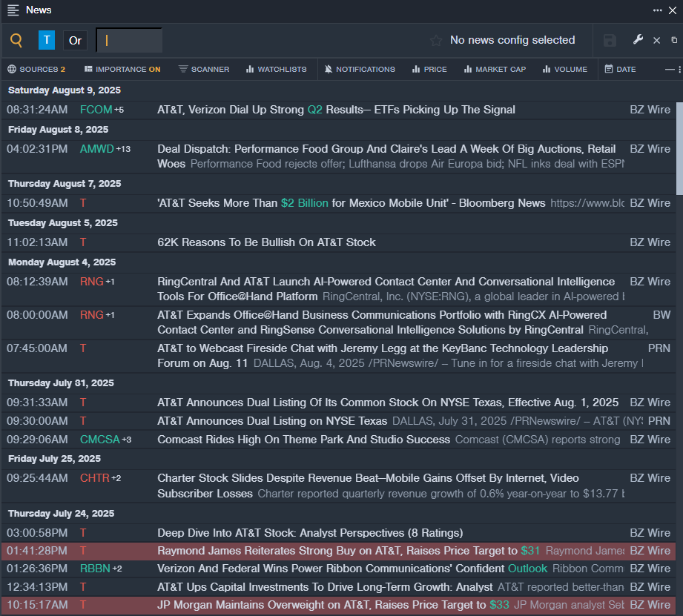Expand the +5 tickers next to FCOM
The width and height of the screenshot is (683, 616).
119,110
